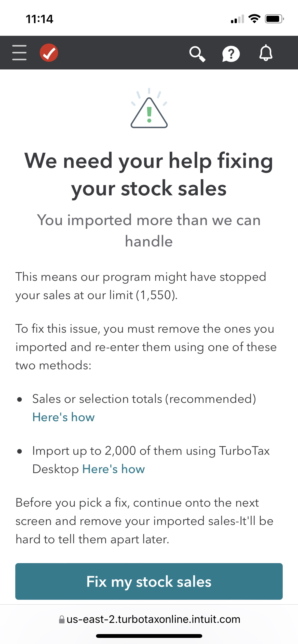Open "Here's how" link after TurboTax Desktop
This screenshot has height=644, width=298.
[113, 469]
